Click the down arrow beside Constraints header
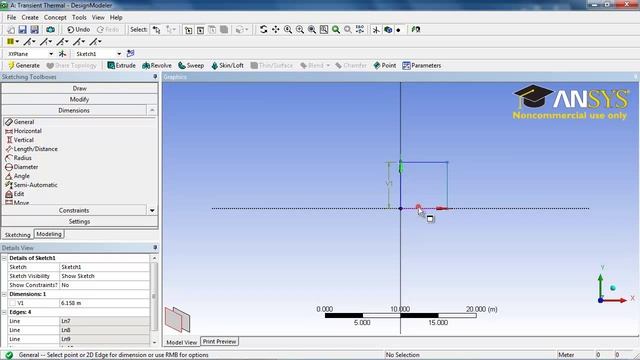 click(x=152, y=210)
